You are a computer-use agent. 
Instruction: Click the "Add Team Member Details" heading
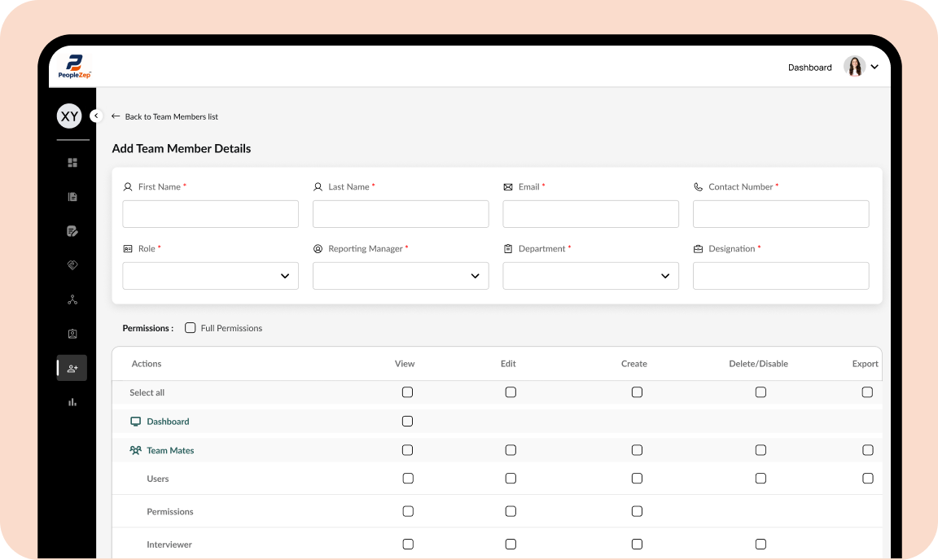click(x=182, y=148)
